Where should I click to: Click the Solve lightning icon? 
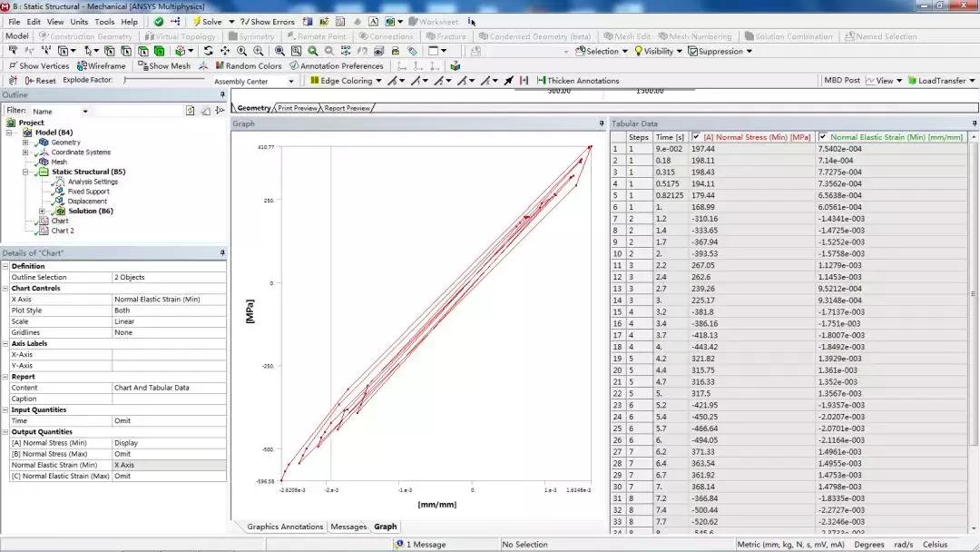coord(197,21)
